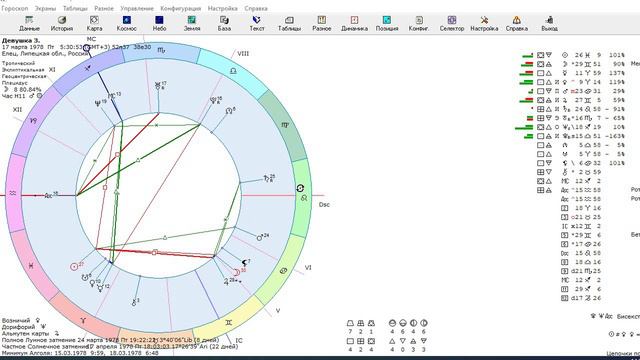This screenshot has width=640, height=360.
Task: Click the Выход exit toolbar icon
Action: point(549,24)
